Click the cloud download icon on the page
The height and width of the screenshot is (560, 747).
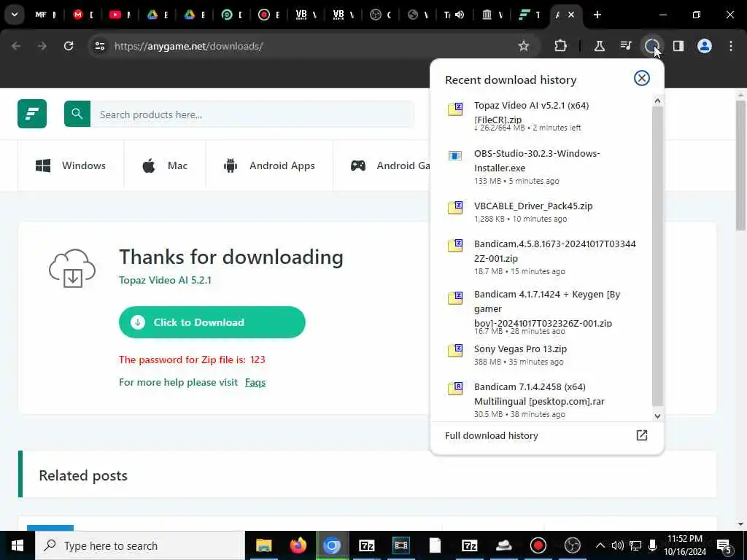point(72,268)
